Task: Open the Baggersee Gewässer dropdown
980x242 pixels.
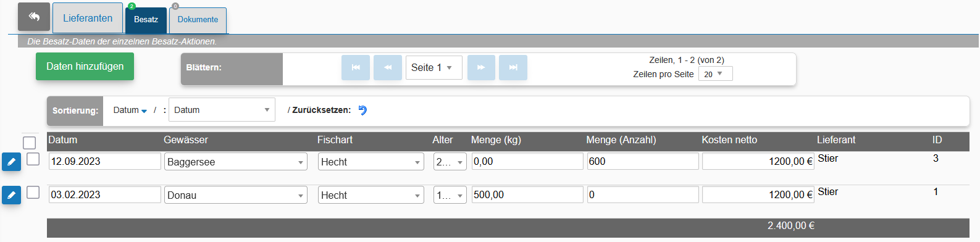Action: tap(235, 162)
